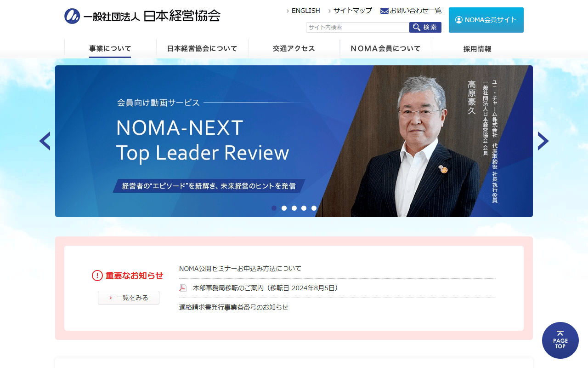Go to previous carousel slide arrow
Screen dimensions: 588x368
coord(45,141)
